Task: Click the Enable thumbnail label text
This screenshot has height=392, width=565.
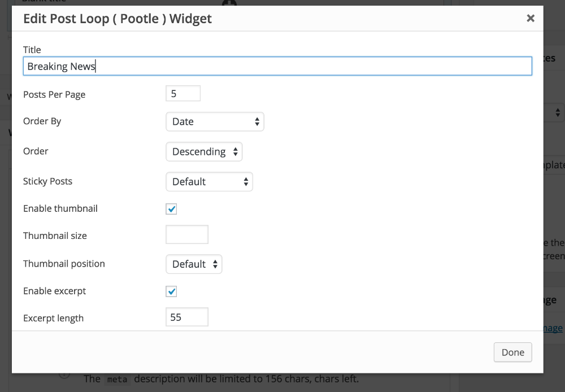Action: point(60,208)
